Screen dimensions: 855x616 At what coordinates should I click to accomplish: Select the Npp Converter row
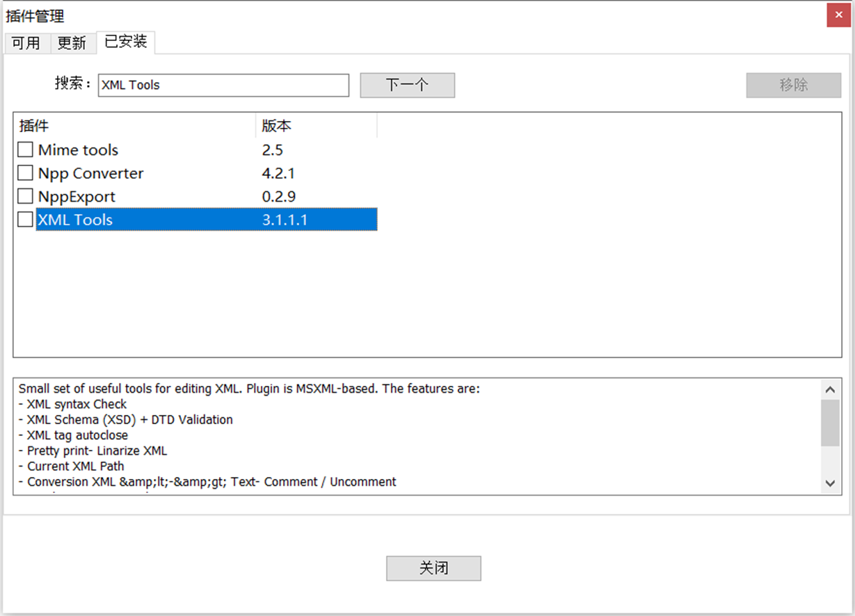[197, 173]
